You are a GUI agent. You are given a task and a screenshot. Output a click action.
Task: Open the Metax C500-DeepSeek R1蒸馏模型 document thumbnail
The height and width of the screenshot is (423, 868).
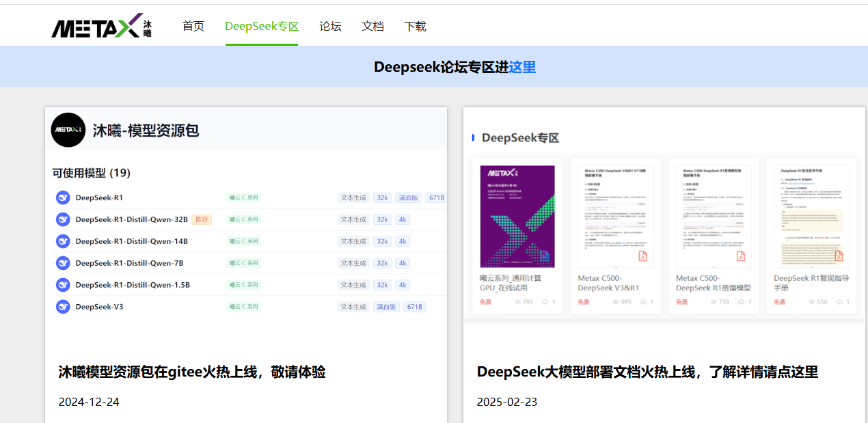click(714, 216)
